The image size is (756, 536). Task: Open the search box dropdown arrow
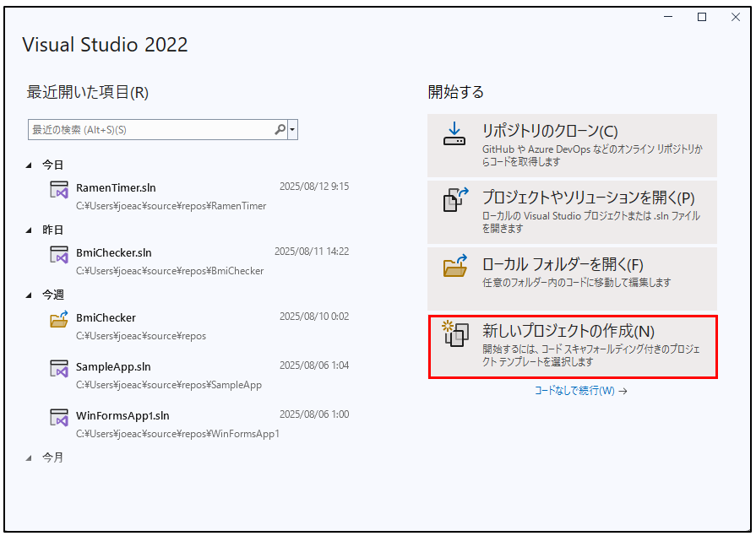[292, 130]
